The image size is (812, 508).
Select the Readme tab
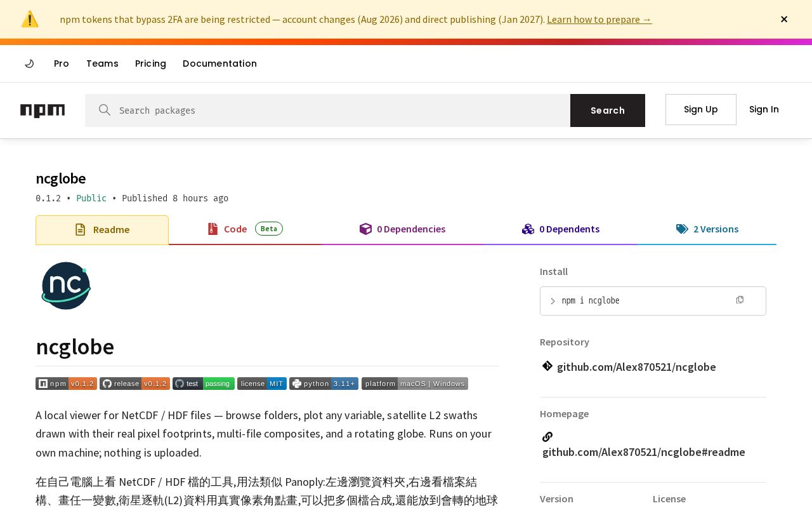tap(102, 230)
